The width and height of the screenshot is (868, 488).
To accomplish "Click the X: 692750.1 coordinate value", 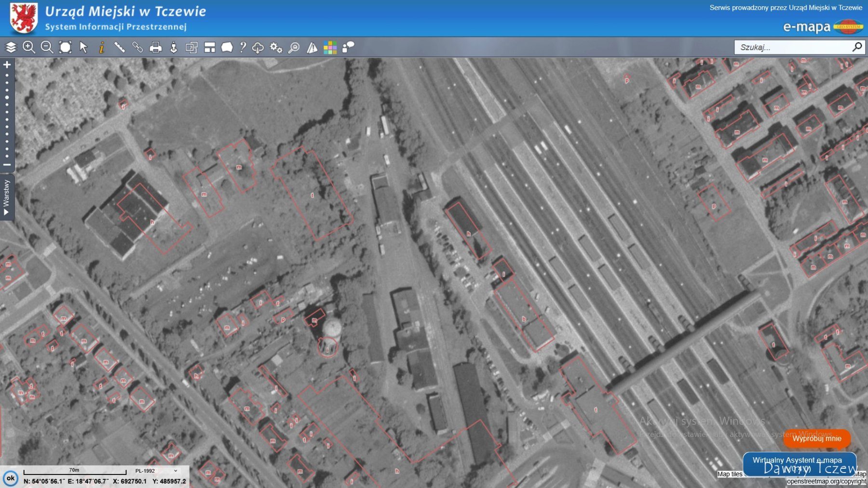I will tap(130, 481).
